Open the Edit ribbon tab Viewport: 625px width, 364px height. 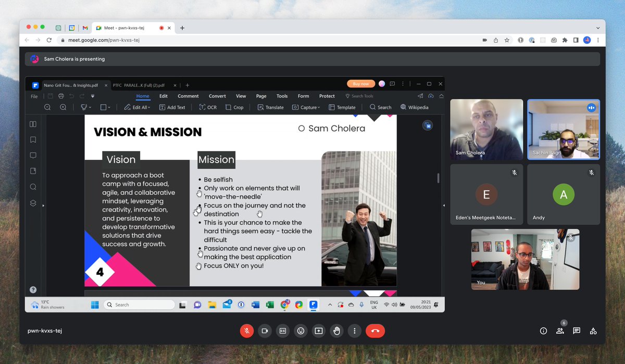[x=164, y=96]
